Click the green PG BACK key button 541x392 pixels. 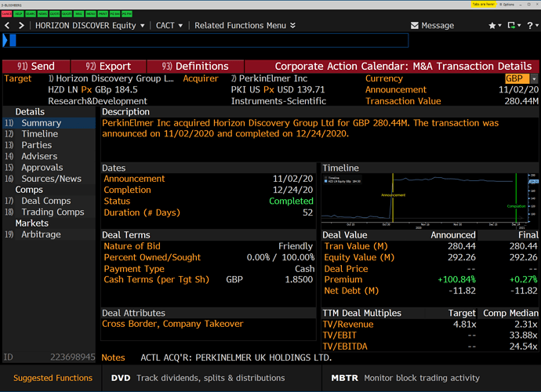114,14
